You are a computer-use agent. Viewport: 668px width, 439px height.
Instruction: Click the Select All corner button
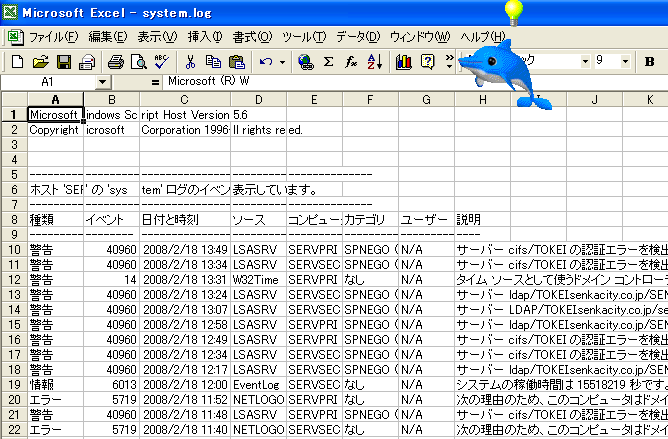pos(14,100)
